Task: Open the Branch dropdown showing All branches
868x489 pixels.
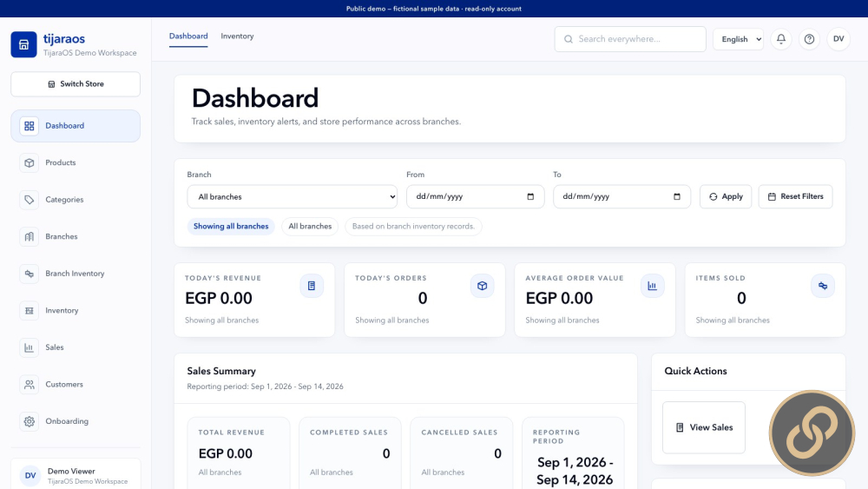Action: (293, 196)
